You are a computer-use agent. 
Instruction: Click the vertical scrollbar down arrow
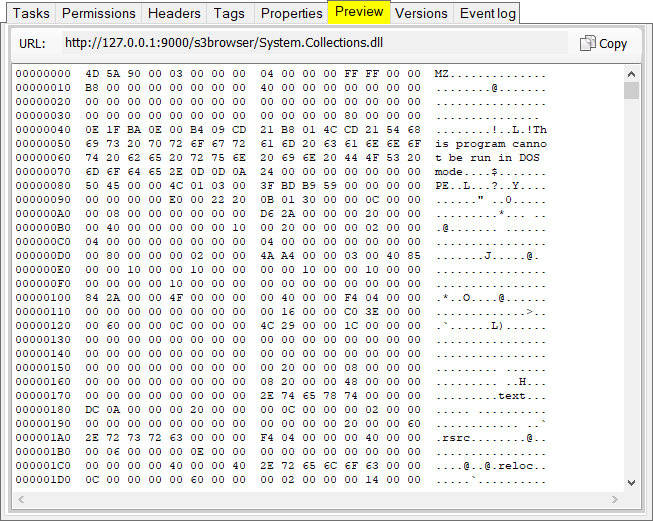tap(631, 483)
